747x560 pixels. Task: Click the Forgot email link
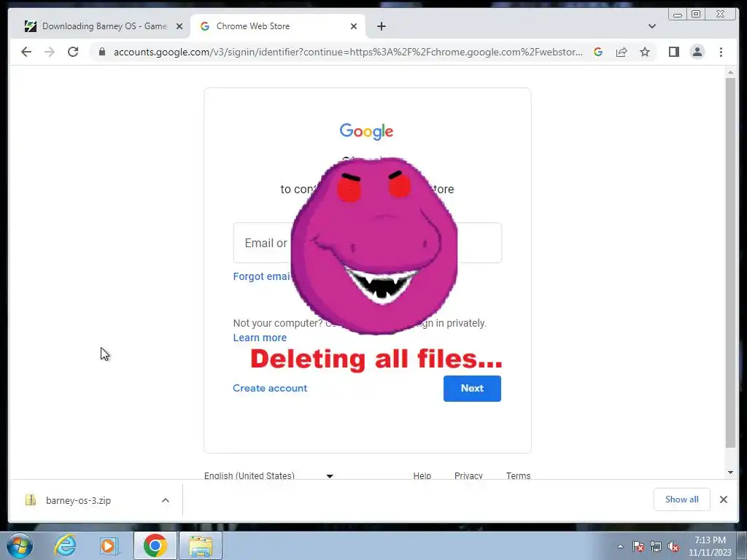coord(261,276)
